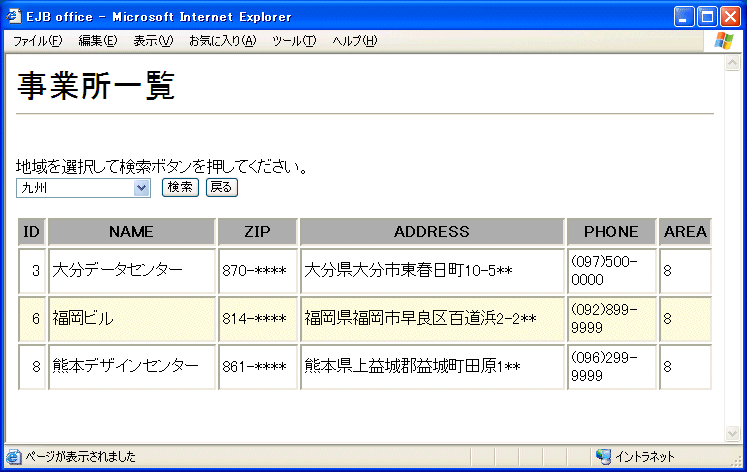Click the IE page icon in status bar
This screenshot has width=747, height=472.
click(x=13, y=457)
